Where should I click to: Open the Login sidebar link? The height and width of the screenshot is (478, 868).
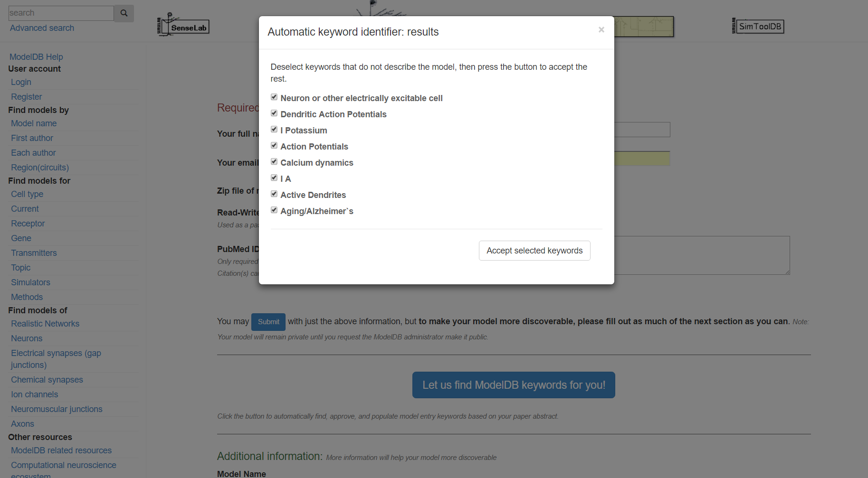click(21, 82)
